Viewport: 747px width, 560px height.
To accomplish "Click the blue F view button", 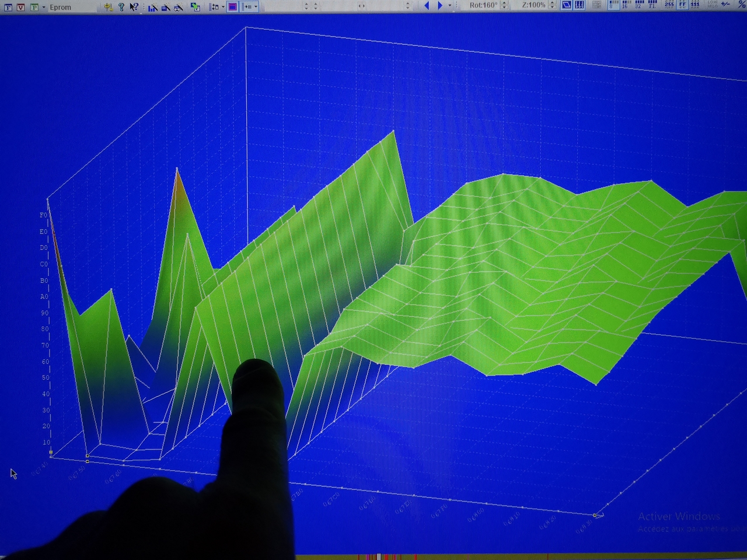I will click(x=8, y=8).
